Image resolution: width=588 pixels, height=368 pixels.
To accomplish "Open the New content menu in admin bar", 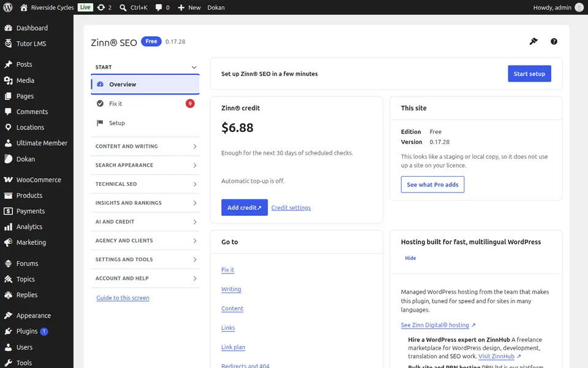I will 189,7.
